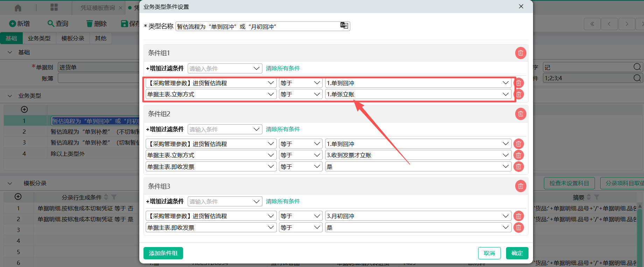Collapse the 模板分录 section
This screenshot has height=267, width=644.
click(x=10, y=183)
